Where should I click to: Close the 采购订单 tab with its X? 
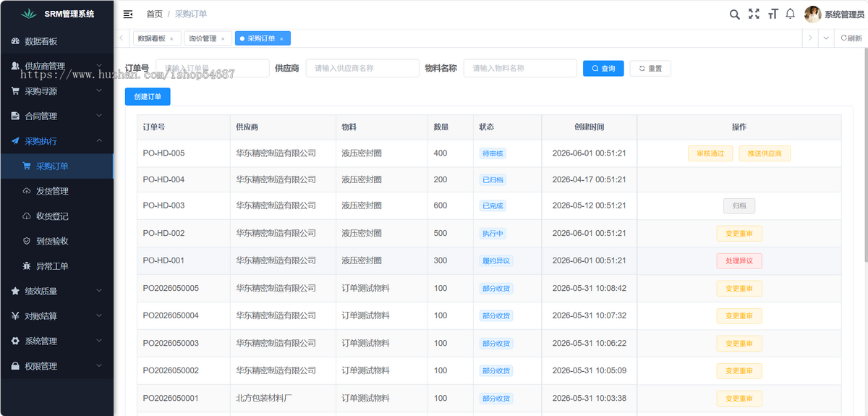coord(282,38)
